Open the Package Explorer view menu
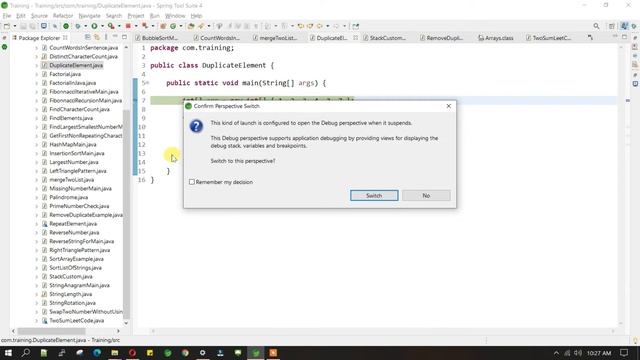Screen dimensions: 640x360 [106, 37]
